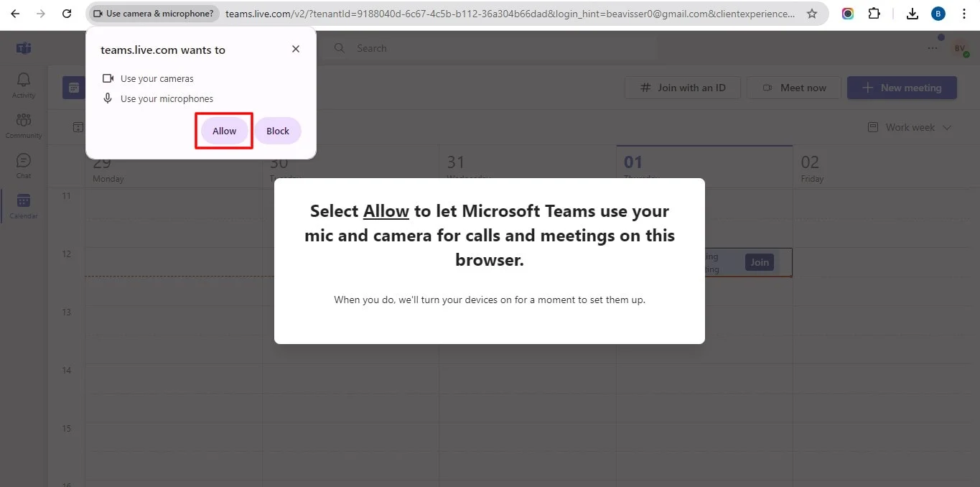Open Teams settings and more ellipsis
Screen dimensions: 980x487
click(933, 48)
